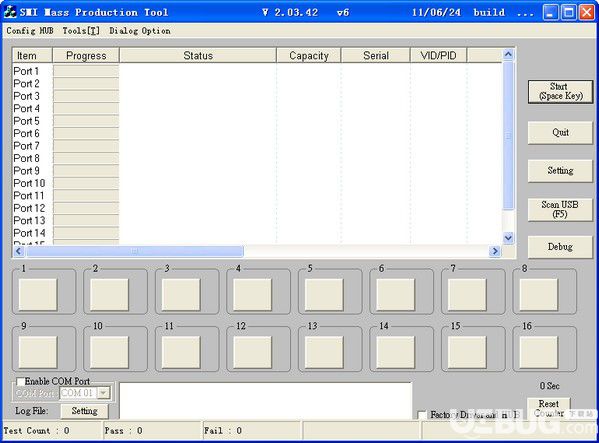Click the port 16 status indicator box
The width and height of the screenshot is (599, 443).
(539, 352)
